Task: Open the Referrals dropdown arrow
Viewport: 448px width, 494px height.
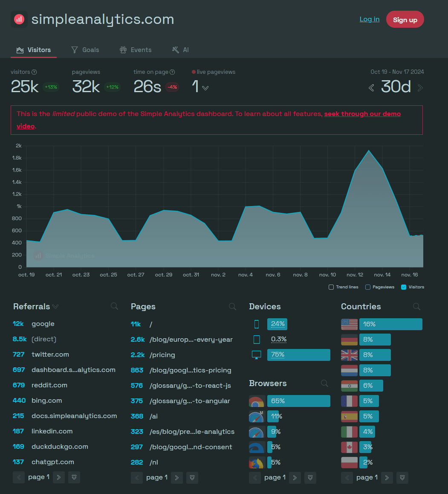Action: pos(55,306)
